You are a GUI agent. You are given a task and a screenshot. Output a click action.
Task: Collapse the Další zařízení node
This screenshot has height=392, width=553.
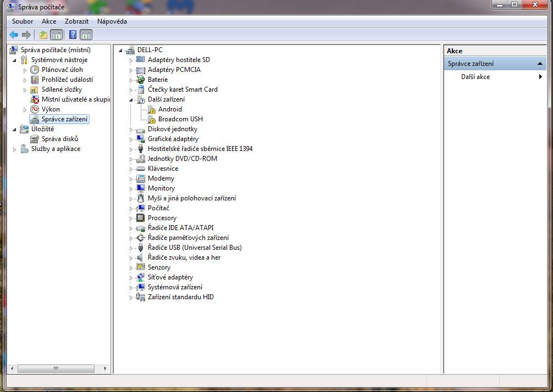131,100
